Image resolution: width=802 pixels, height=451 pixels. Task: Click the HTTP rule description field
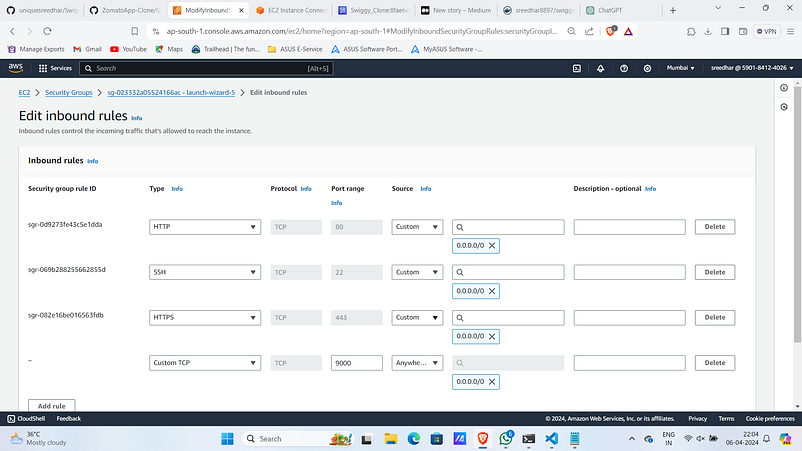coord(629,227)
